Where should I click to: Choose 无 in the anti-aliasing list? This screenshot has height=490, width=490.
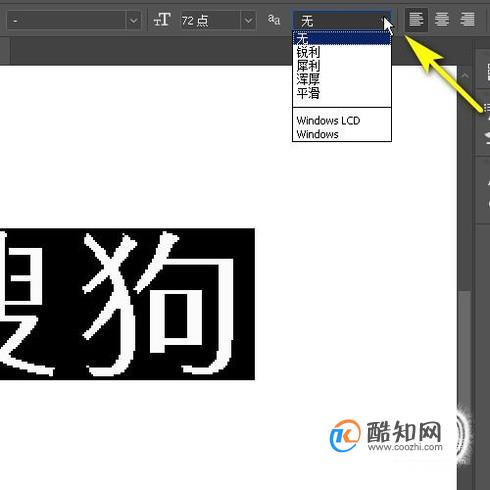342,38
